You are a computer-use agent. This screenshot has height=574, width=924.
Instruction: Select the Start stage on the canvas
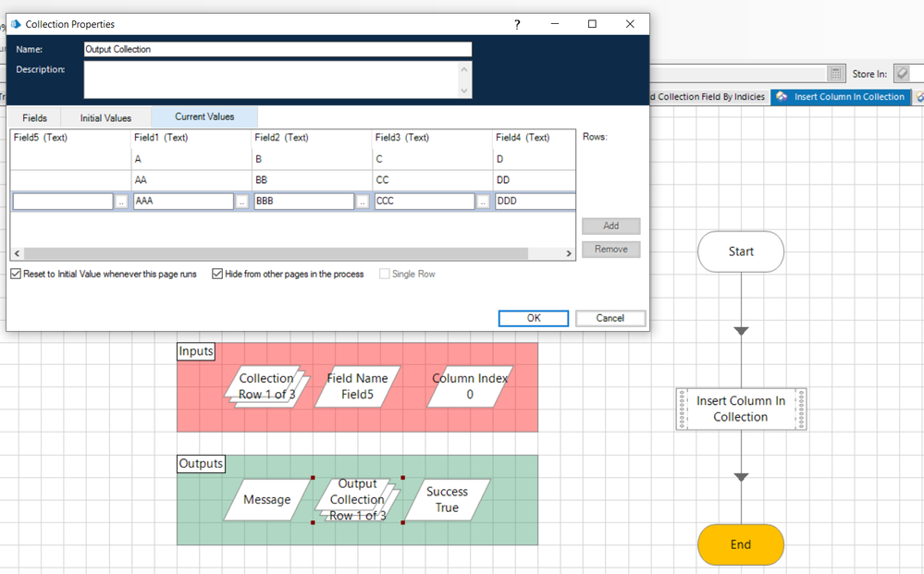tap(740, 251)
